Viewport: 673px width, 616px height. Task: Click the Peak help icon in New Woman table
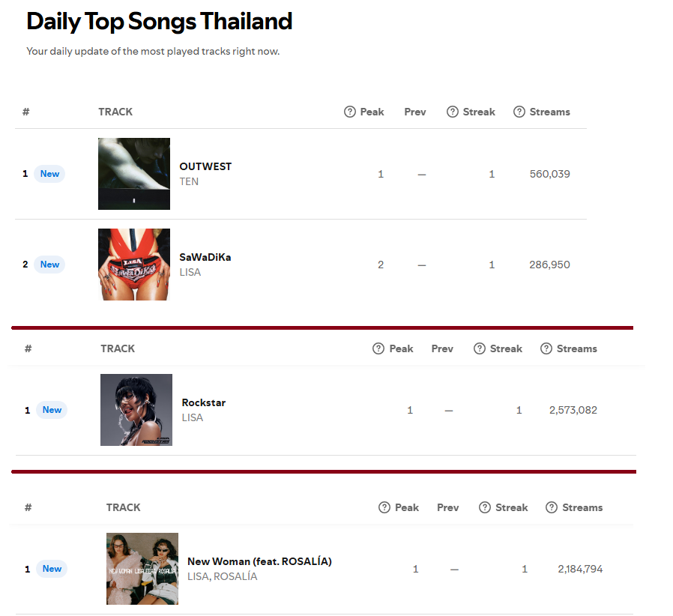tap(384, 507)
